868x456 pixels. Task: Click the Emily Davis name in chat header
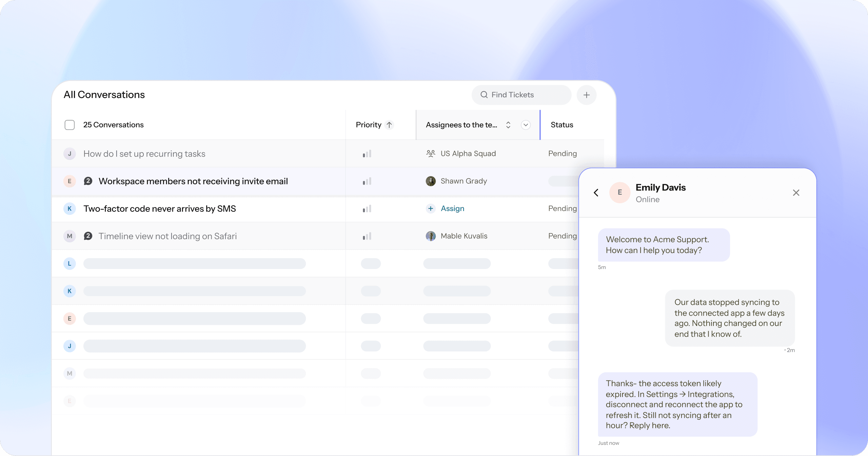pos(660,187)
